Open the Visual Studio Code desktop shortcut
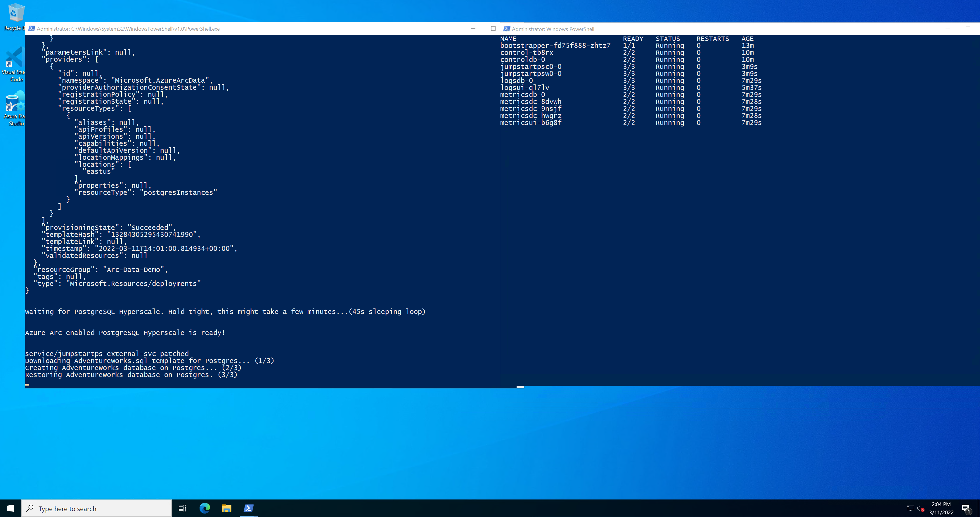980x517 pixels. [14, 64]
